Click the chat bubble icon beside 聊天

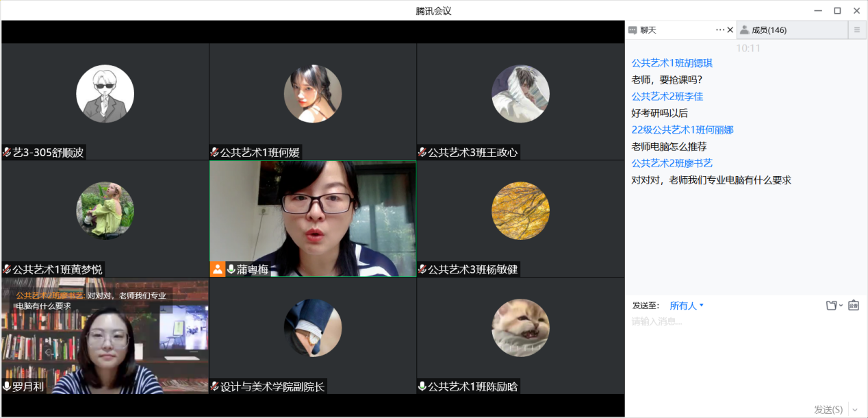pyautogui.click(x=633, y=30)
